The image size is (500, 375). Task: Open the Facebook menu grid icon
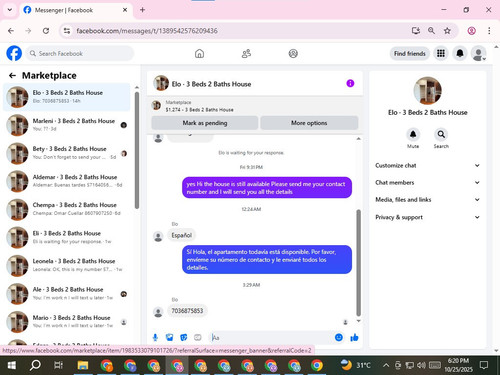441,53
